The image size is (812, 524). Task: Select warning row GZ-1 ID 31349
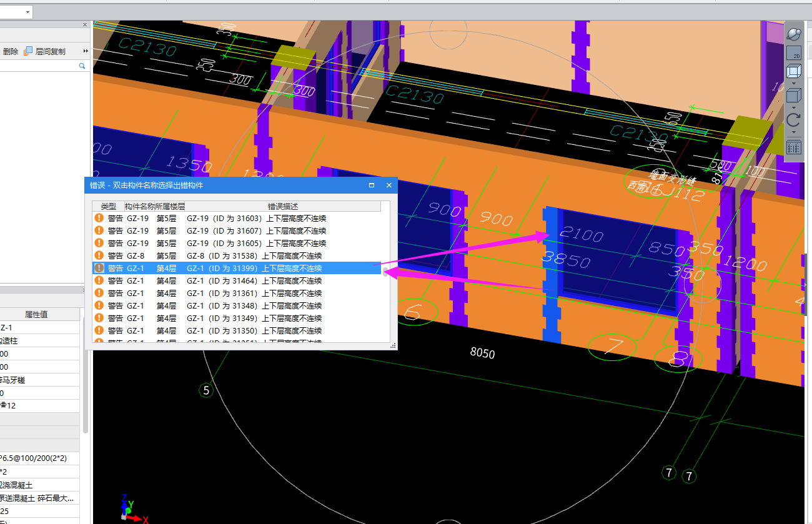tap(237, 319)
